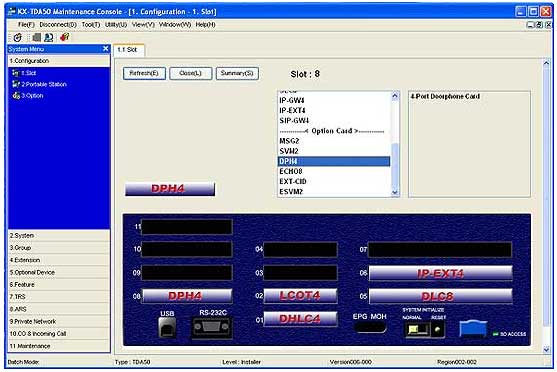Image resolution: width=557 pixels, height=372 pixels.
Task: Click main panel scroll down arrow
Action: point(546,350)
